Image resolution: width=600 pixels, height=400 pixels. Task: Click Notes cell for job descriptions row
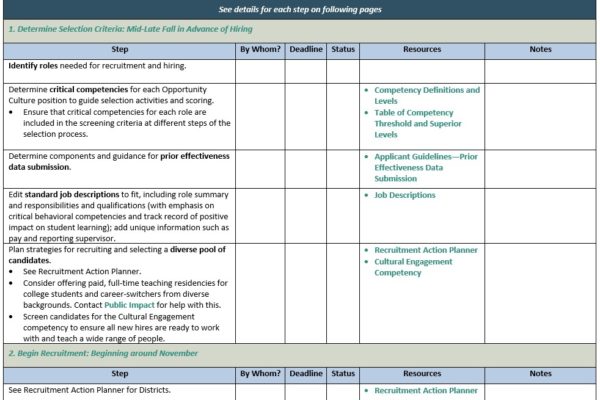tap(540, 216)
